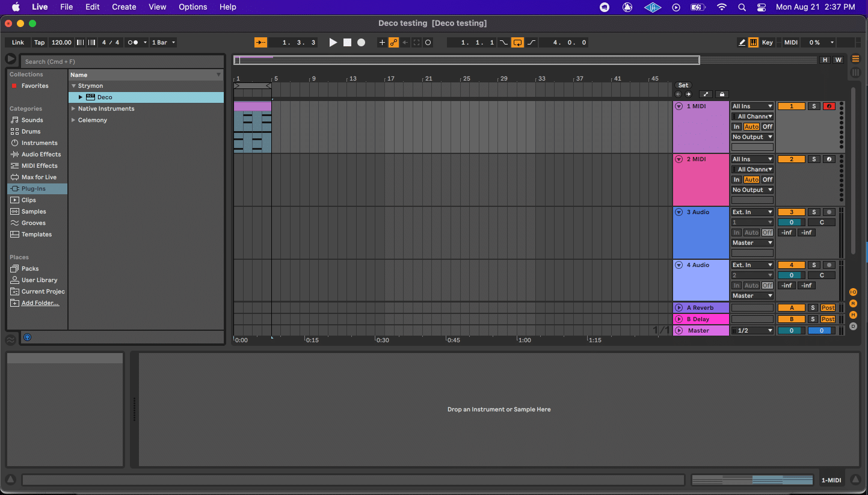This screenshot has height=495, width=868.
Task: Activate the orange Follow switch arrow icon
Action: click(x=260, y=42)
